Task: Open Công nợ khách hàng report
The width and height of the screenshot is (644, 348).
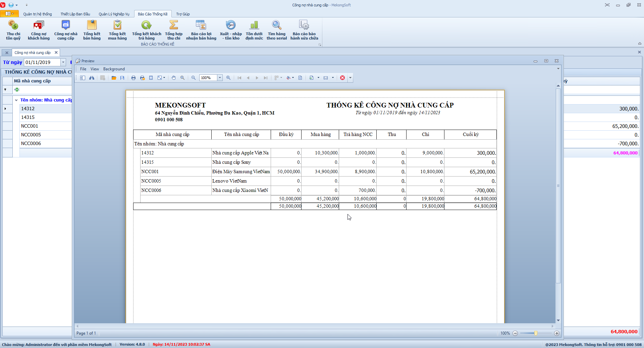Action: click(x=39, y=30)
